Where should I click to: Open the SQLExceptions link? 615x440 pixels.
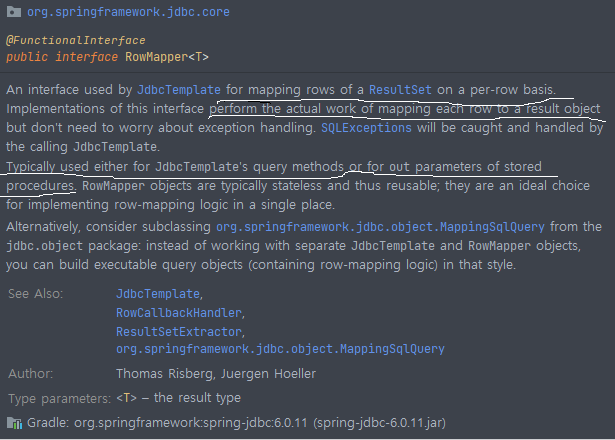click(x=366, y=128)
